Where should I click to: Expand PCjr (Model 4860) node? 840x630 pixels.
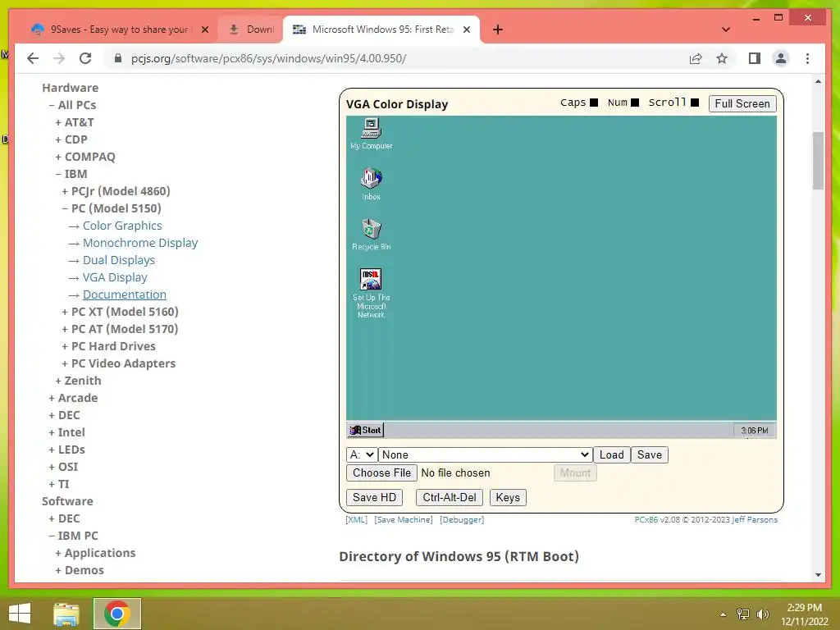[x=116, y=191]
